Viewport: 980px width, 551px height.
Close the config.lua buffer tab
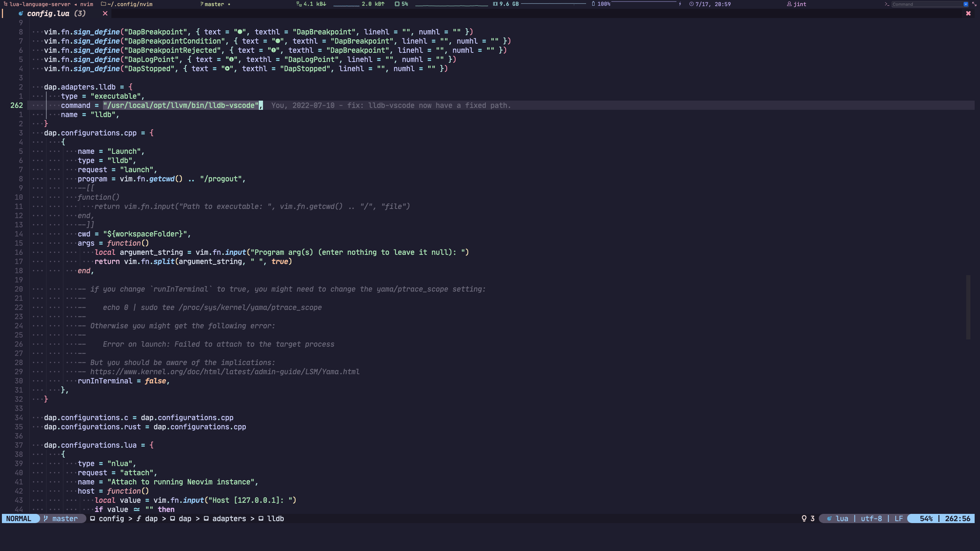click(x=105, y=13)
